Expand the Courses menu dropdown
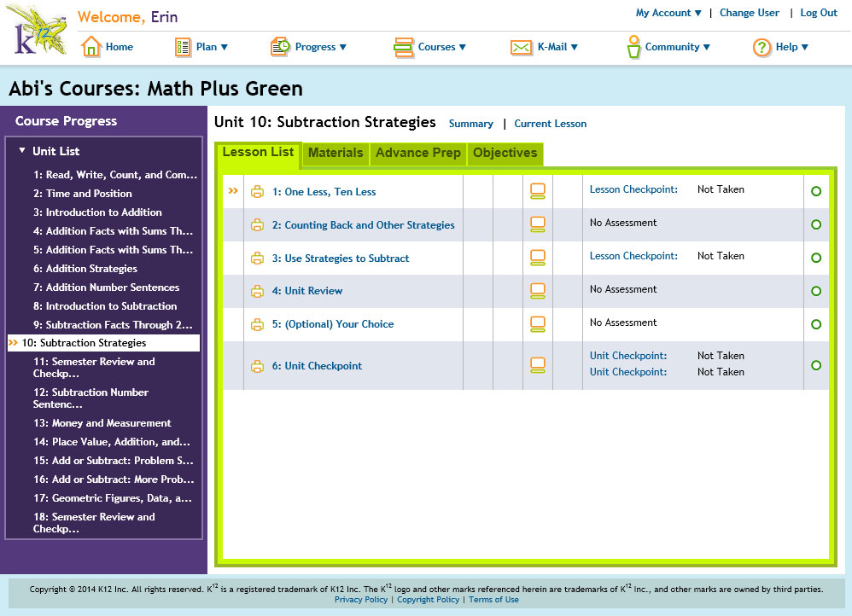Image resolution: width=852 pixels, height=616 pixels. click(x=441, y=47)
